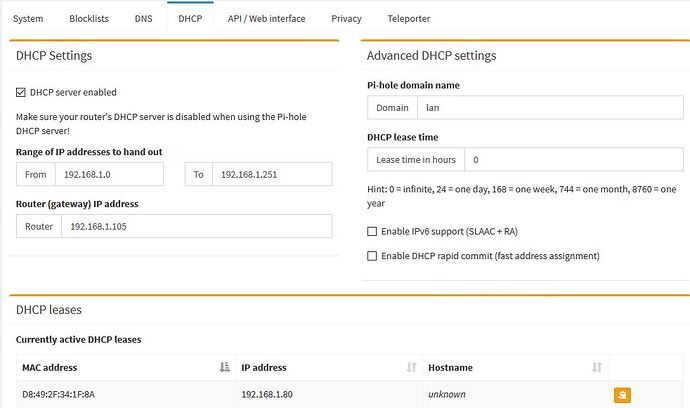690x408 pixels.
Task: Open the Blocklists tab
Action: 89,19
